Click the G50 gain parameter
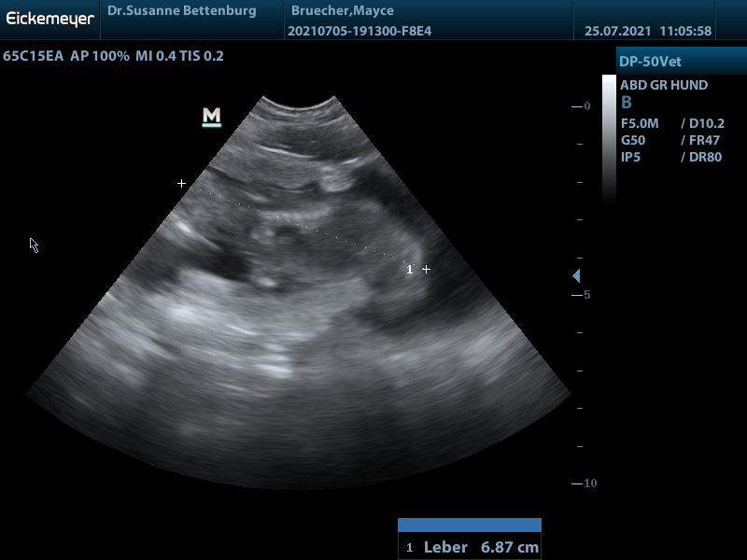The width and height of the screenshot is (747, 560). coord(633,140)
